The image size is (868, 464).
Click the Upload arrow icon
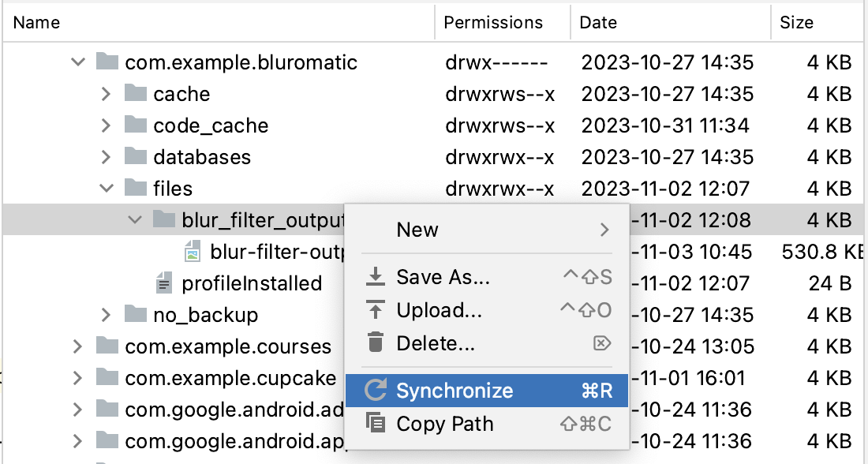click(376, 310)
